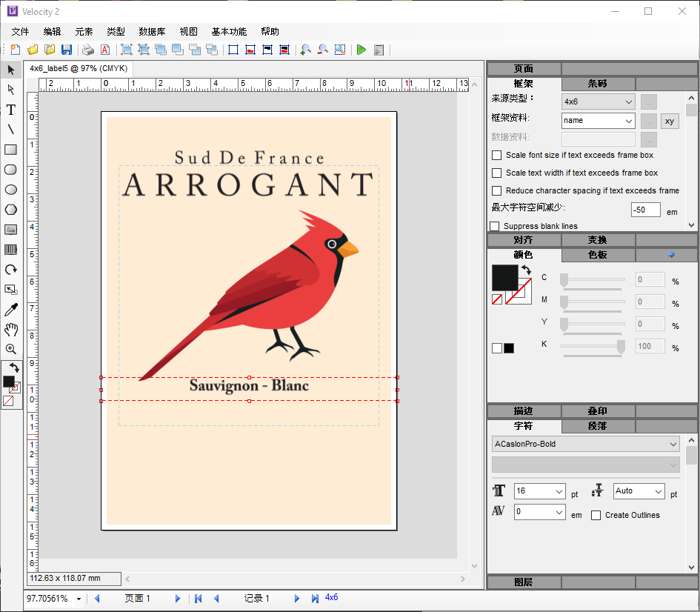The image size is (700, 612).
Task: Select the Barcode tool
Action: coord(11,250)
